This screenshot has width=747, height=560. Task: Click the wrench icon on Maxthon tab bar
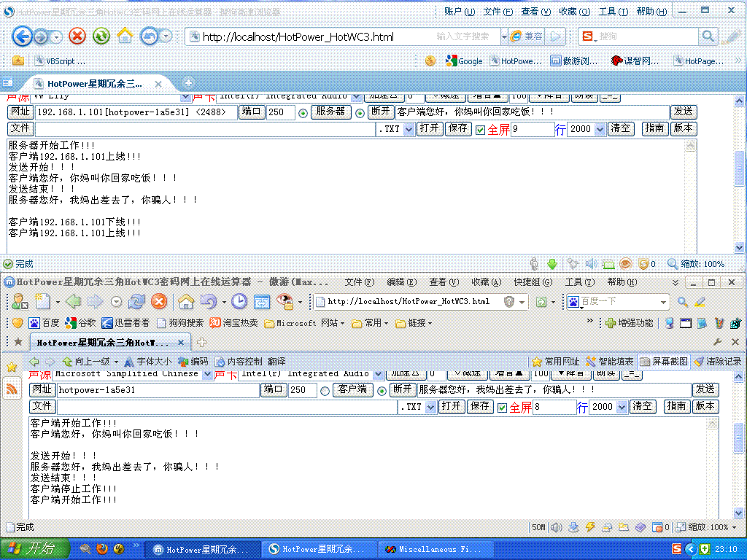coord(718,342)
